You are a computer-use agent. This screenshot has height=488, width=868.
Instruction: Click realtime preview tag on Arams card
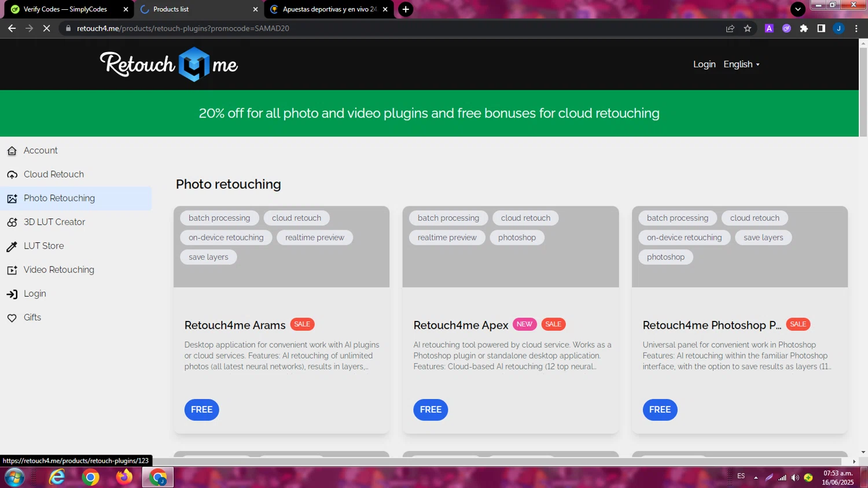pos(315,238)
